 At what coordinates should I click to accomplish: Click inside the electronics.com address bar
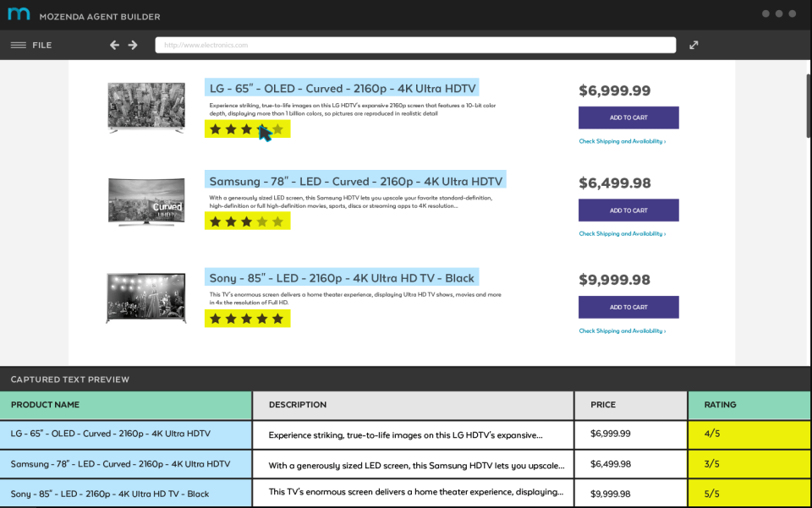[x=414, y=45]
